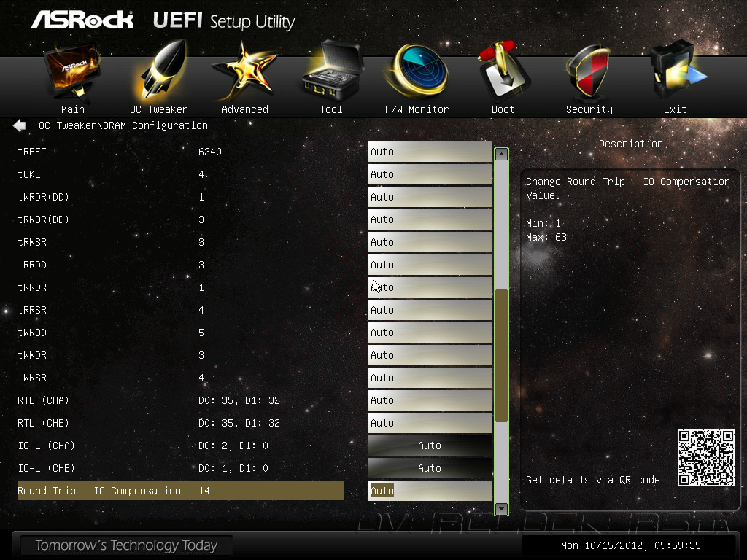Click the QR code image
Screen dimensions: 747x560
pos(705,458)
